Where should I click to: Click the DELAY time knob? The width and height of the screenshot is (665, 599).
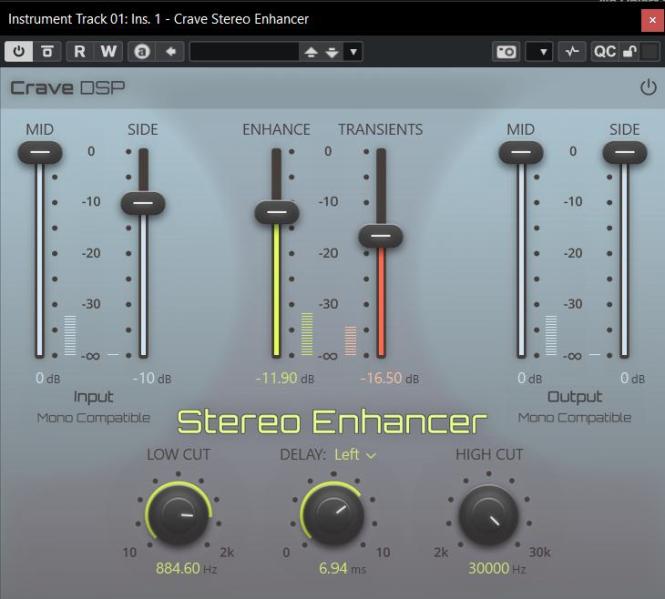coord(333,514)
